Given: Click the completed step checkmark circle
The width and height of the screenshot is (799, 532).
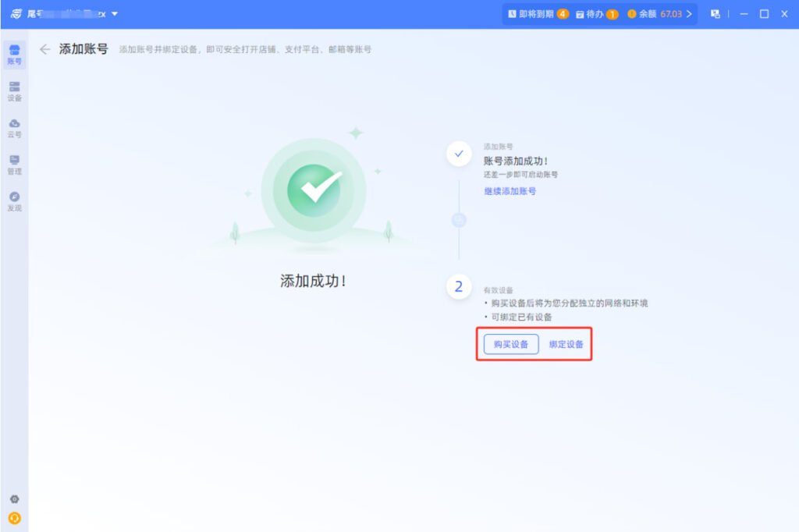Looking at the screenshot, I should coord(459,154).
